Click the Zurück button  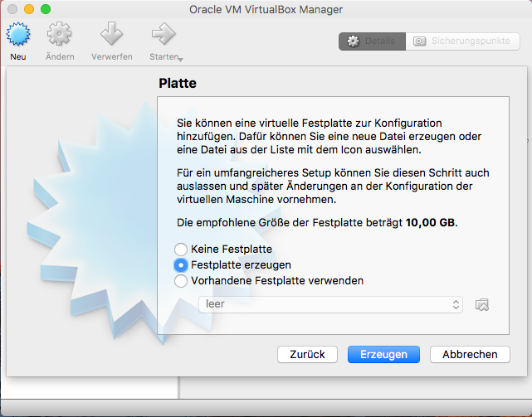[307, 354]
